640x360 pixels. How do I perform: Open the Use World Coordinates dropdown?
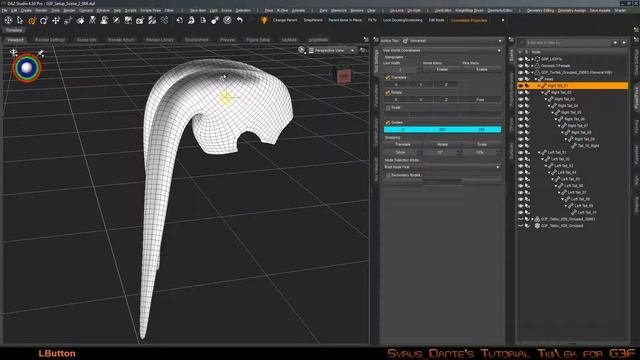pyautogui.click(x=442, y=51)
